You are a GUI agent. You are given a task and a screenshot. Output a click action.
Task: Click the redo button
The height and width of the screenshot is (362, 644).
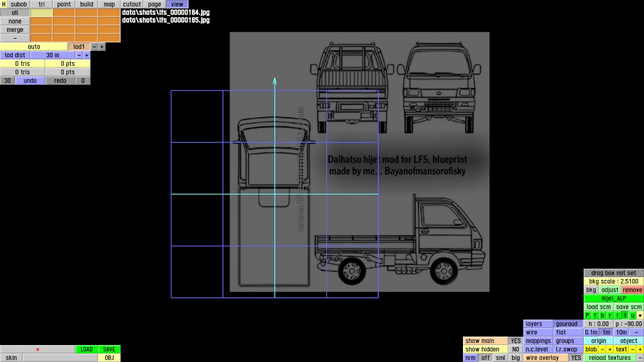(x=60, y=81)
